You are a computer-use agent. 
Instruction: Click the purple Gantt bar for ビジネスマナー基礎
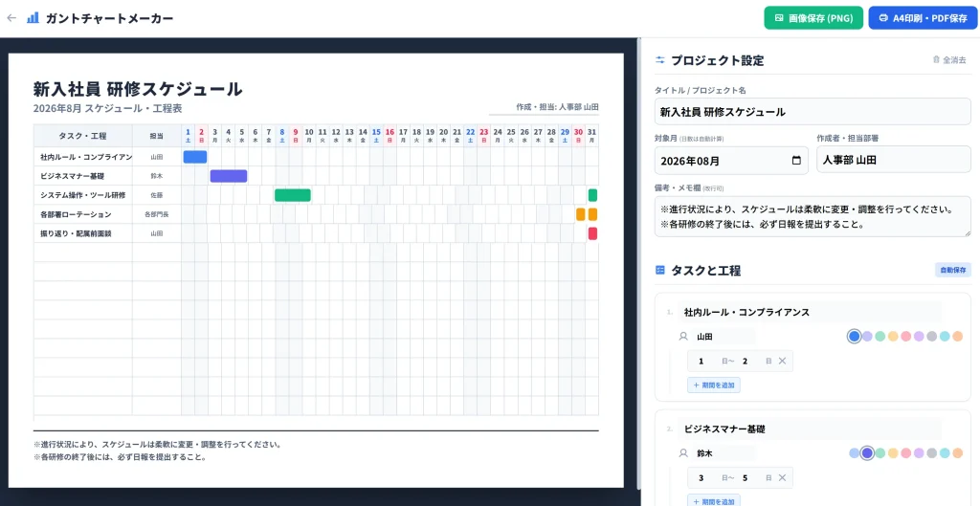point(229,176)
